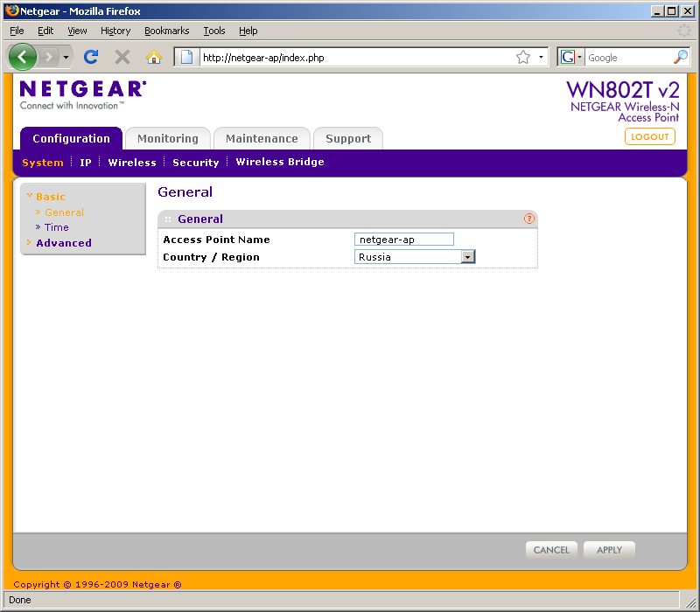Expand the Advanced sidebar section
This screenshot has width=700, height=612.
pyautogui.click(x=63, y=243)
